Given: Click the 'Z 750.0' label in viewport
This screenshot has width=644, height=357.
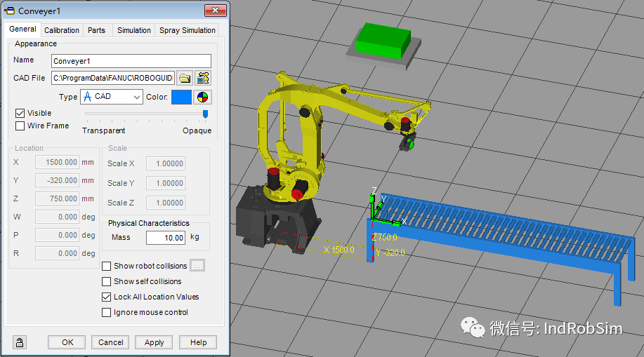Looking at the screenshot, I should 384,237.
